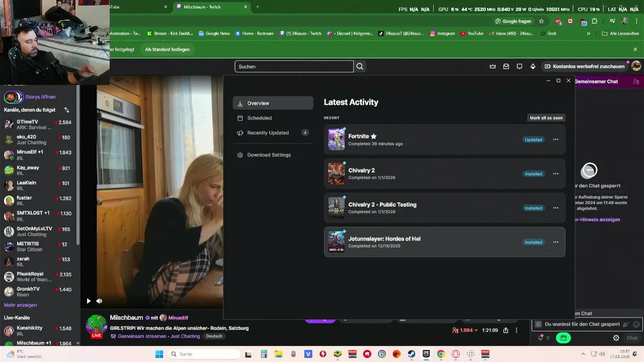Click the Fortnite game thumbnail

pos(337,140)
